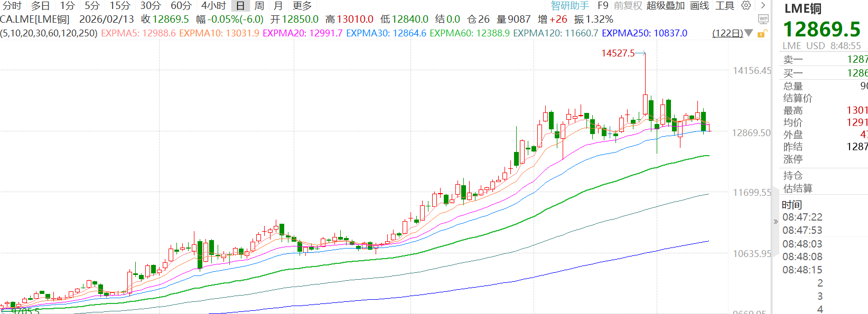Click the 昨结 previous settlement row

[825, 147]
